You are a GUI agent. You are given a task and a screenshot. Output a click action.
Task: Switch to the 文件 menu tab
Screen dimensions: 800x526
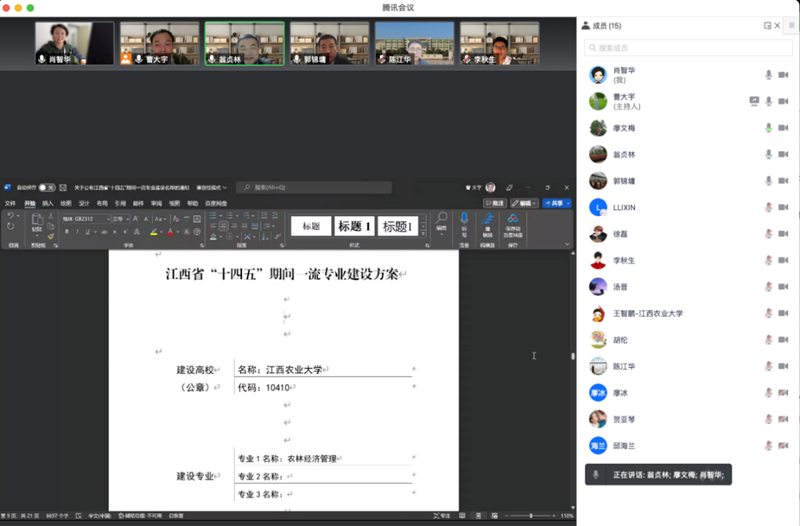(x=10, y=203)
